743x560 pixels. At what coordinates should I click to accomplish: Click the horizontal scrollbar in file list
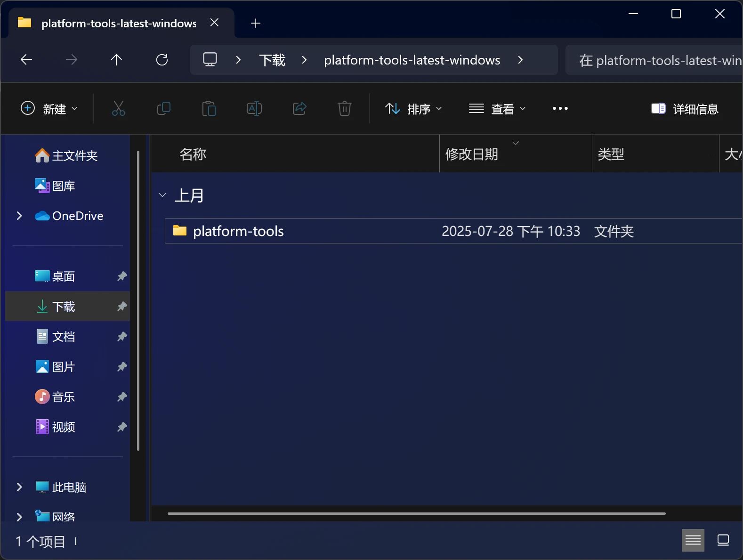(416, 513)
